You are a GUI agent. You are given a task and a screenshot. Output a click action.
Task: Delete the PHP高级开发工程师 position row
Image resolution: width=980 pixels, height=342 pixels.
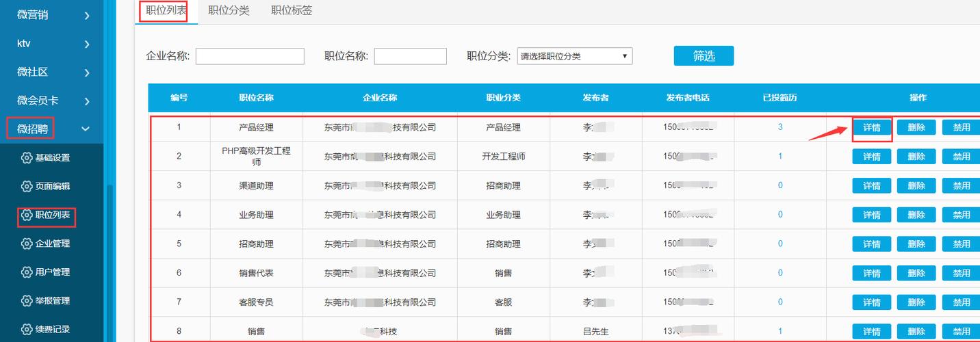coord(916,157)
